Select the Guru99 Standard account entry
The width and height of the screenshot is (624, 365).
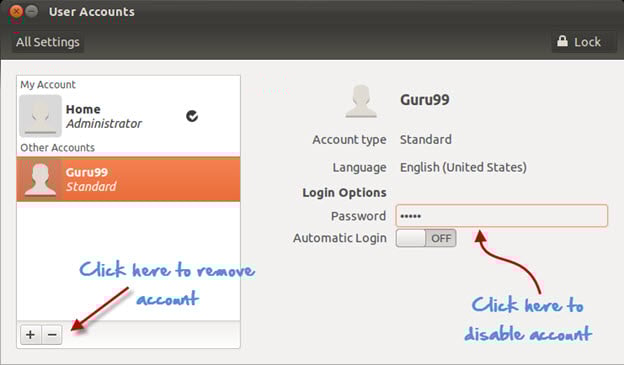point(128,179)
